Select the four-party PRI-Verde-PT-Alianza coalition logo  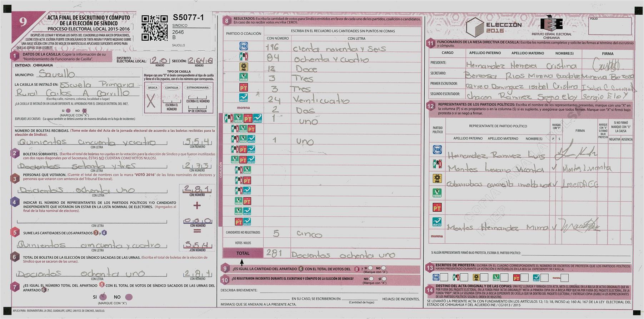pos(243,118)
